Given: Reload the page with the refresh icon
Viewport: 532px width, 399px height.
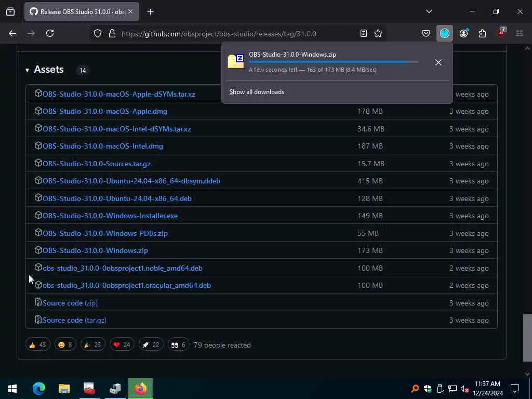Looking at the screenshot, I should (x=50, y=33).
